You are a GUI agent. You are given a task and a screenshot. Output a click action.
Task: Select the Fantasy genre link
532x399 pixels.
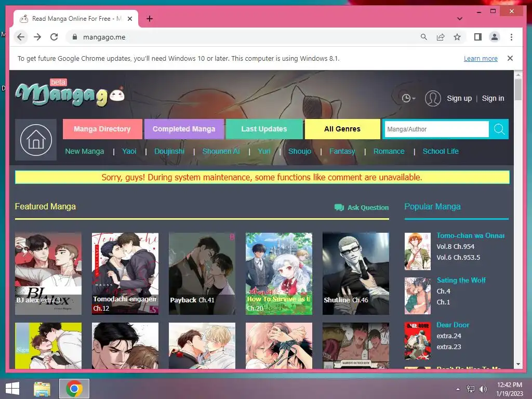click(x=342, y=151)
